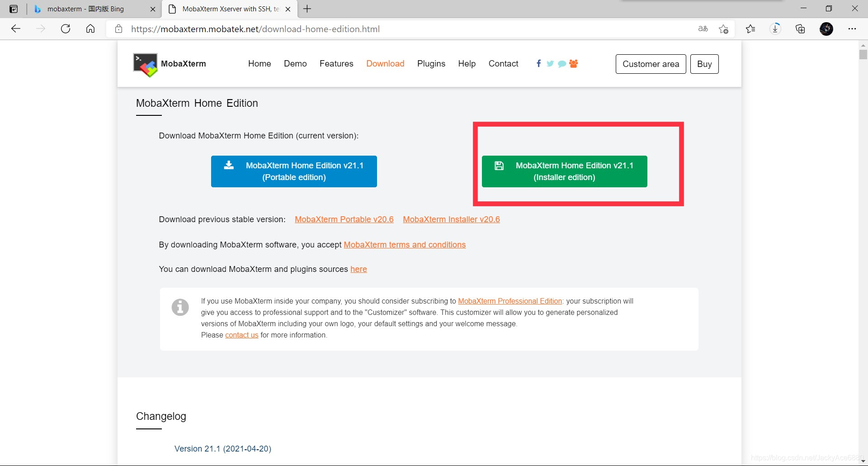Minimize the browser window
This screenshot has height=466, width=868.
tap(803, 9)
